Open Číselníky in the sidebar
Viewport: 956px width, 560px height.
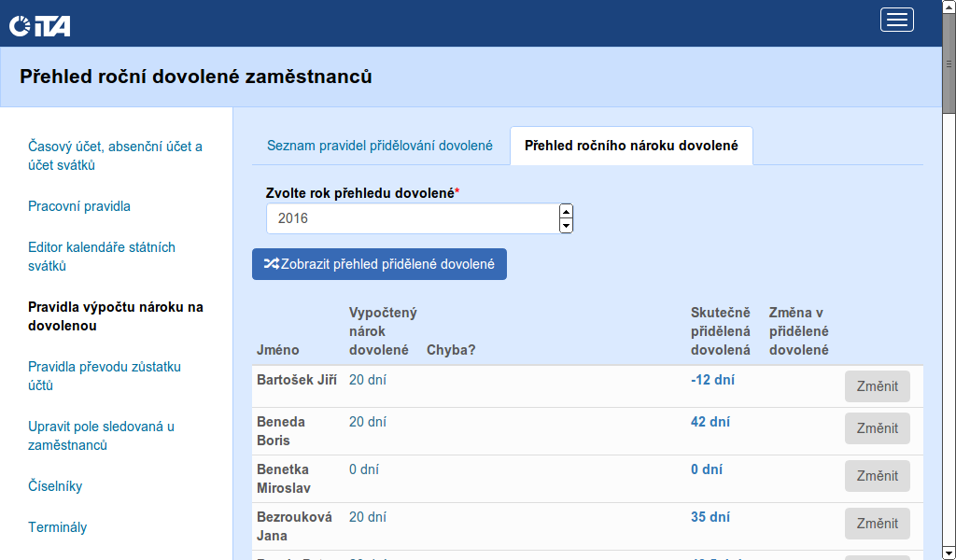pyautogui.click(x=55, y=486)
